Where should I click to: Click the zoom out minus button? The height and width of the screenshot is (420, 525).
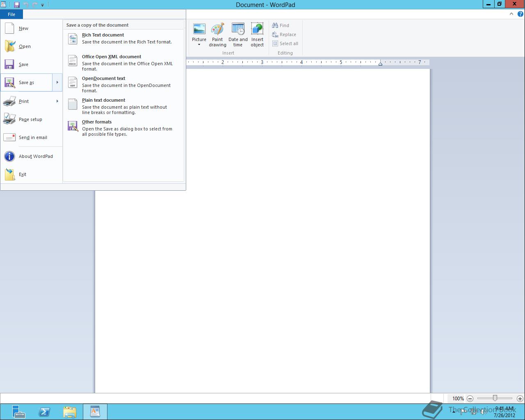coord(470,399)
